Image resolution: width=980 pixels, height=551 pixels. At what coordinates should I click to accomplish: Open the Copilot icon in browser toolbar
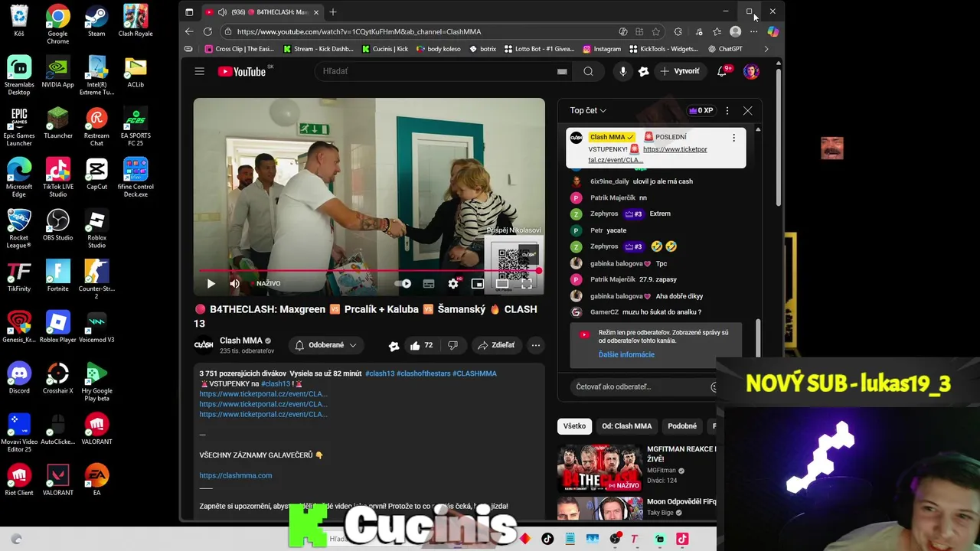773,31
